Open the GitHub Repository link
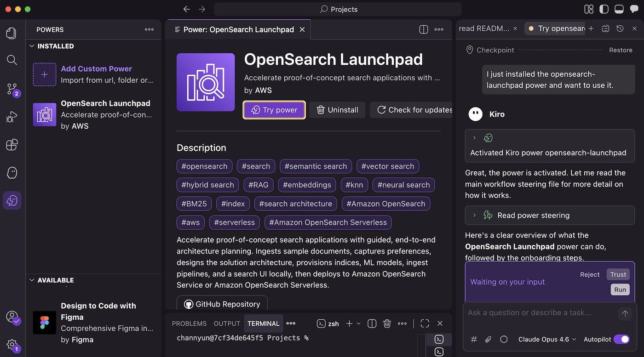Image resolution: width=644 pixels, height=357 pixels. [222, 304]
